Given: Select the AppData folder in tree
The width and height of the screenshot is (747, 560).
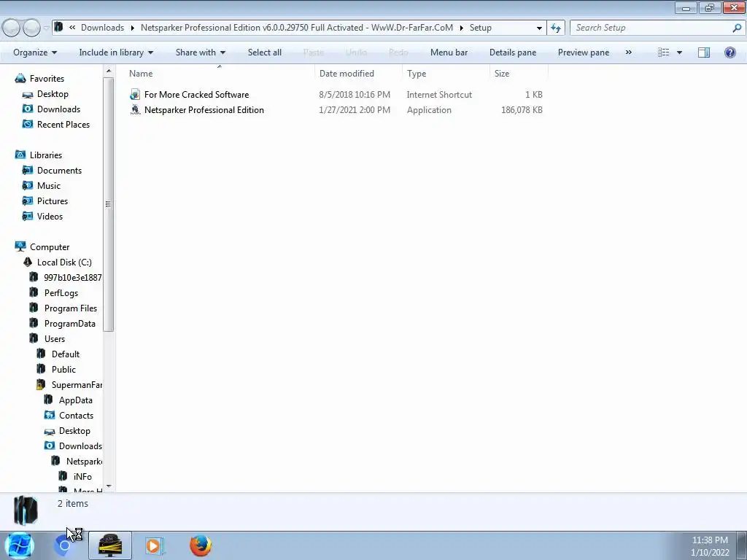Looking at the screenshot, I should [x=75, y=400].
